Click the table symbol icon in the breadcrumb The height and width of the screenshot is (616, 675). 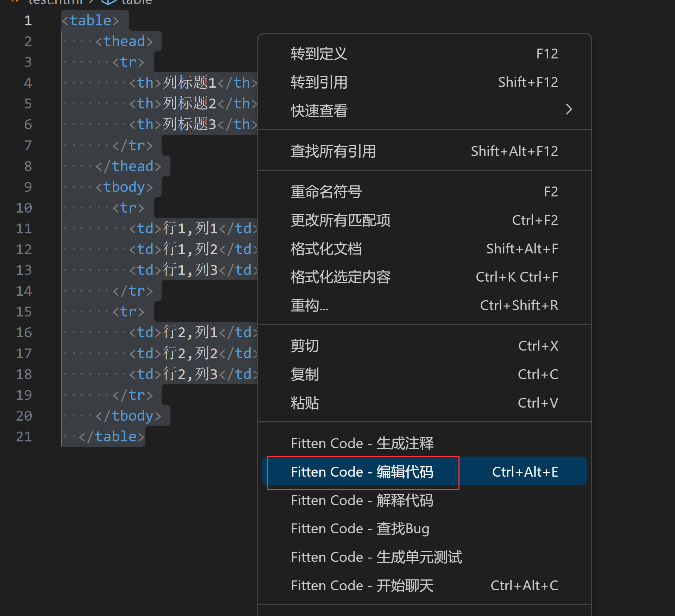click(x=108, y=2)
